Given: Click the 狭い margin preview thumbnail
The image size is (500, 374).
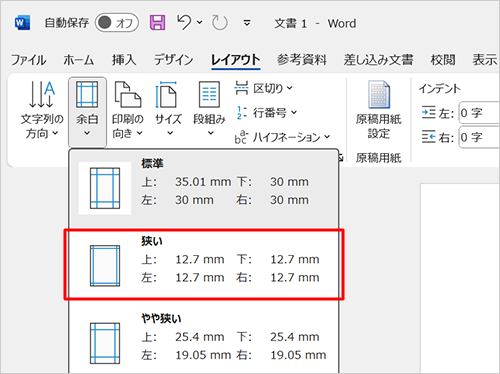Looking at the screenshot, I should coord(105,266).
